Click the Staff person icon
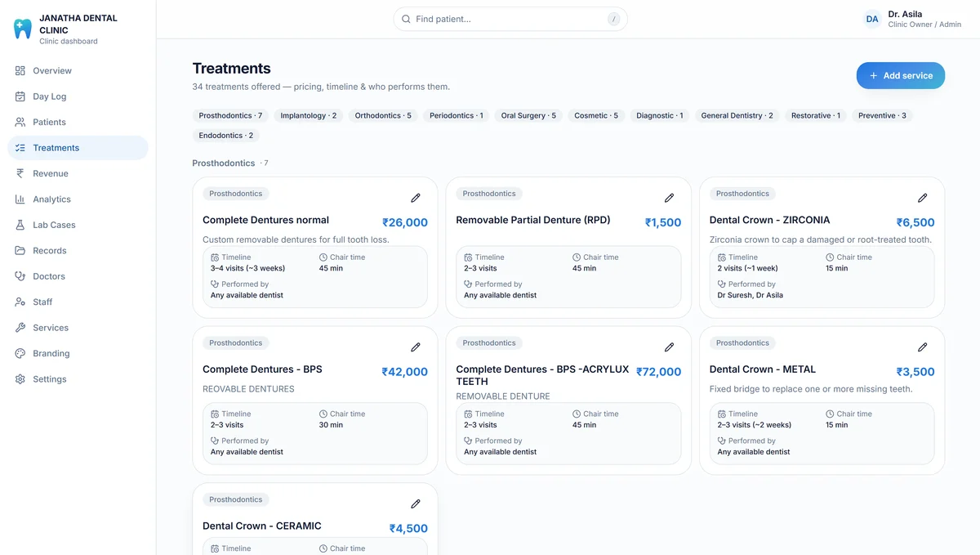This screenshot has height=555, width=980. point(20,302)
